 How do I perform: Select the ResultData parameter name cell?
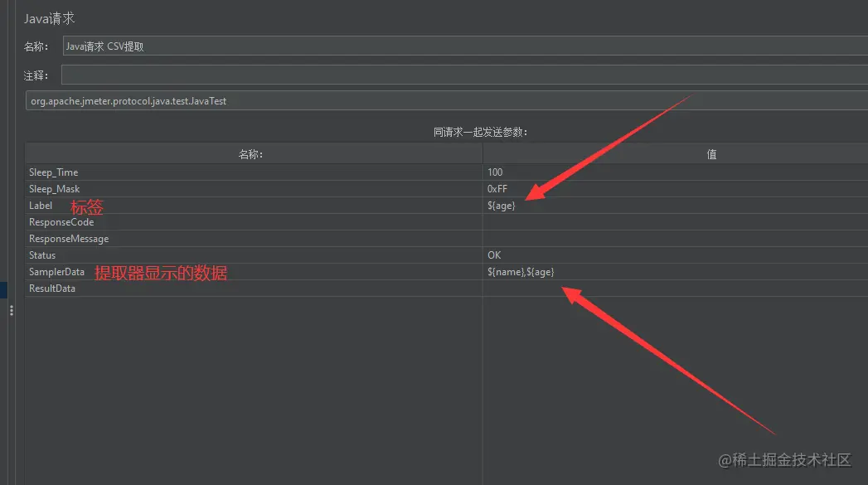coord(254,289)
